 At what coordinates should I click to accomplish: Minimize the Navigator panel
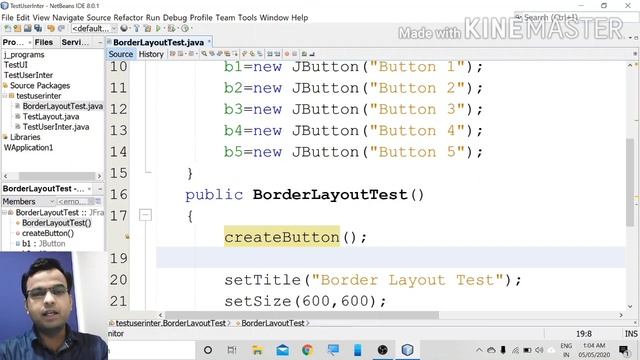[100, 189]
